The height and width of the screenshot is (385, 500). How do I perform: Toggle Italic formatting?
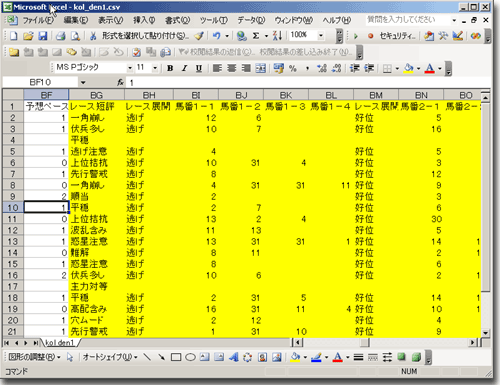[184, 68]
